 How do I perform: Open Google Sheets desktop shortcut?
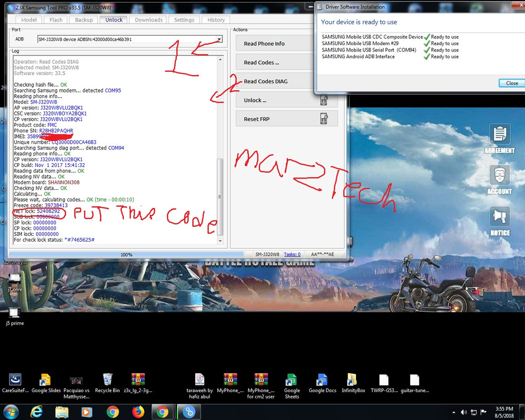click(291, 386)
